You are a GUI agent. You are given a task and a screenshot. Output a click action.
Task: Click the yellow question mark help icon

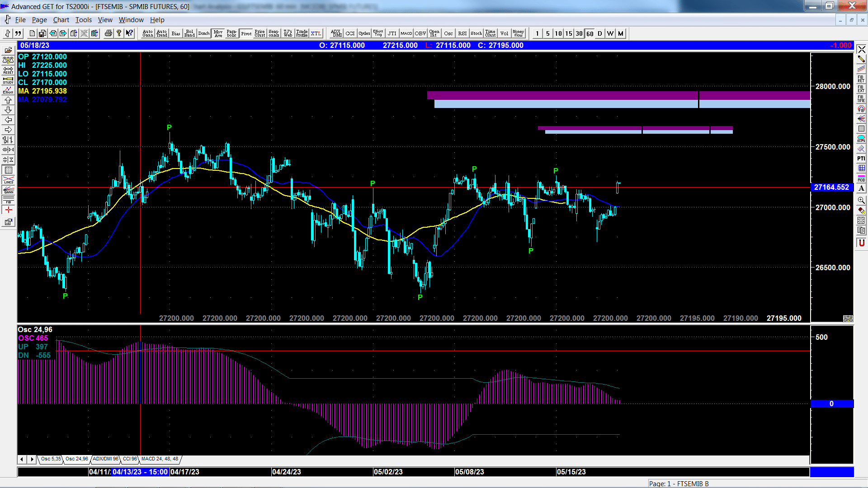pyautogui.click(x=119, y=33)
